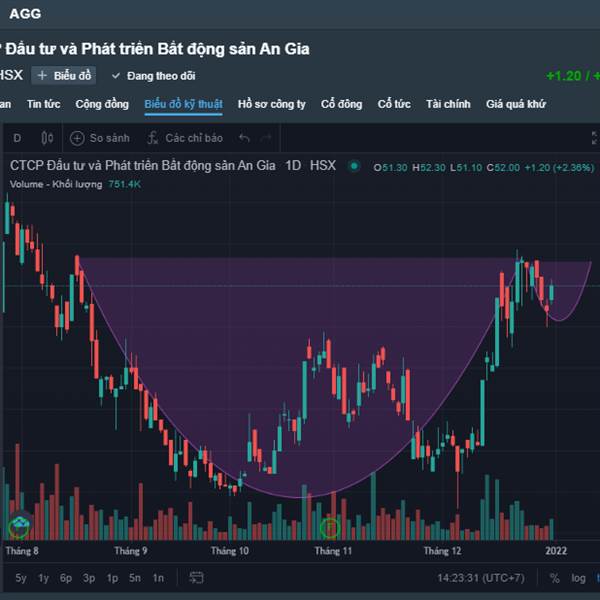Set chart range to 6p
The image size is (600, 600).
pos(66,577)
